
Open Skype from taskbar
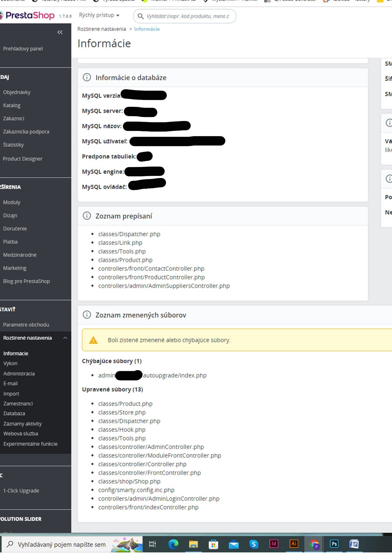coord(254,544)
